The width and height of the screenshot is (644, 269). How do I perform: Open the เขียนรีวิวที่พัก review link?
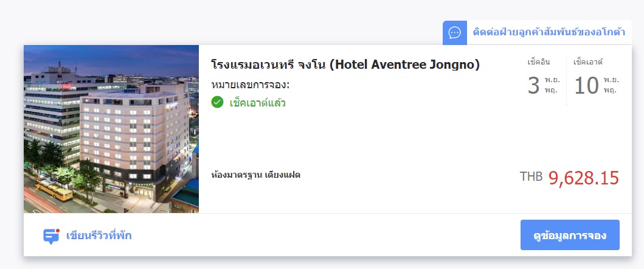99,236
